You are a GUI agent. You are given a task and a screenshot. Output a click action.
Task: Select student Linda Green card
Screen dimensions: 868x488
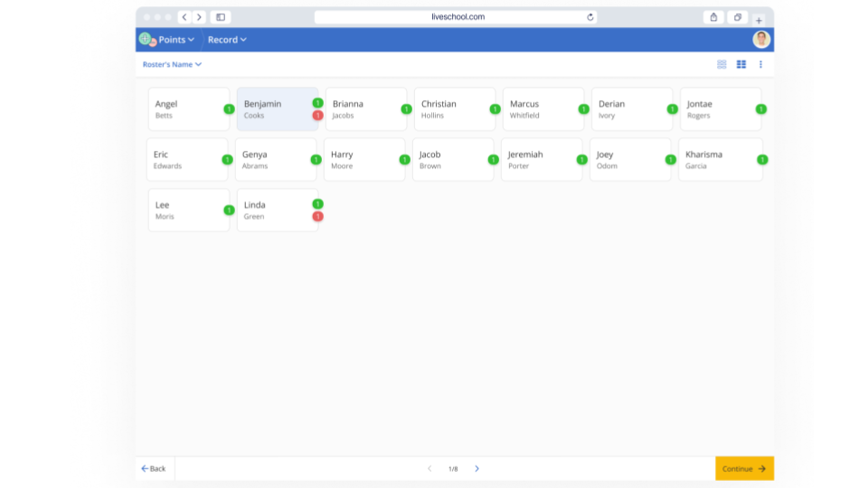(x=278, y=210)
